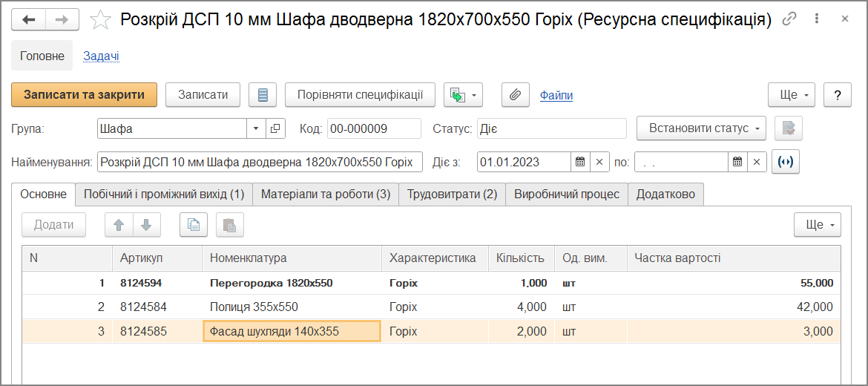
Task: Open the attached files paperclip icon
Action: pos(515,95)
